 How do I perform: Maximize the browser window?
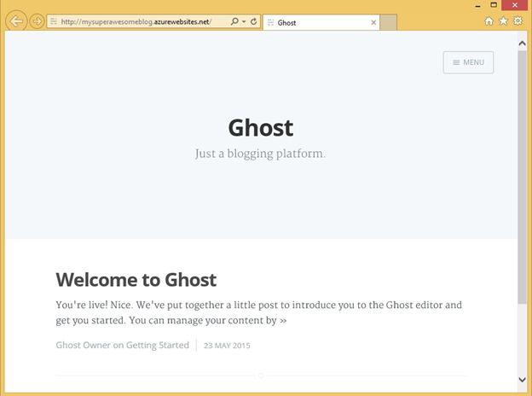pos(494,5)
